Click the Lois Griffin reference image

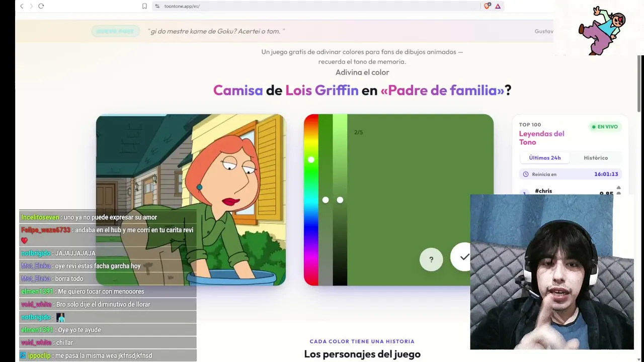[x=191, y=200]
